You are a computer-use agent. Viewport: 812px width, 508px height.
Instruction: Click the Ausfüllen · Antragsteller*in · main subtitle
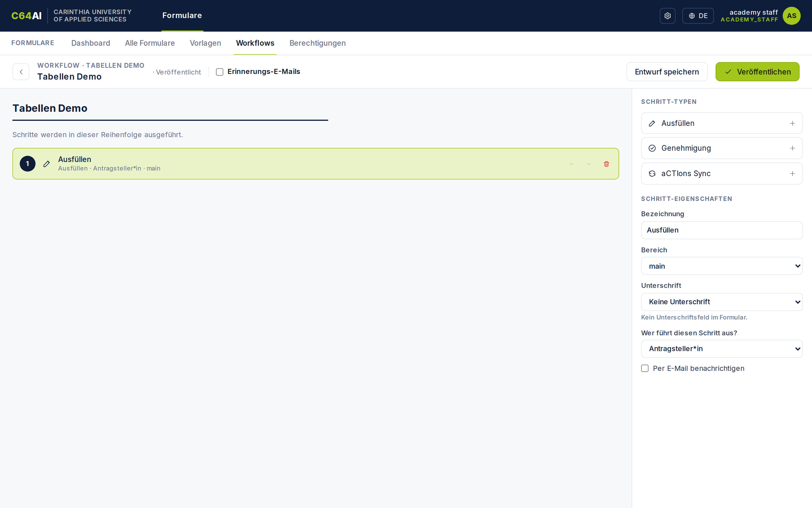pyautogui.click(x=109, y=168)
